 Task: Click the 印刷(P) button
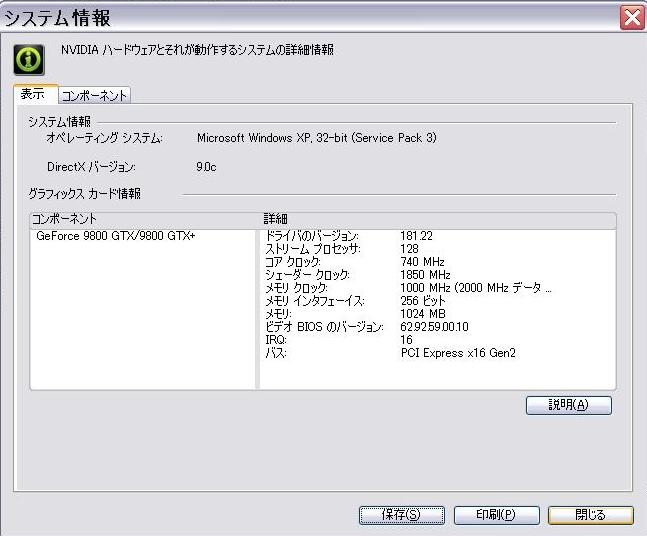pyautogui.click(x=496, y=515)
